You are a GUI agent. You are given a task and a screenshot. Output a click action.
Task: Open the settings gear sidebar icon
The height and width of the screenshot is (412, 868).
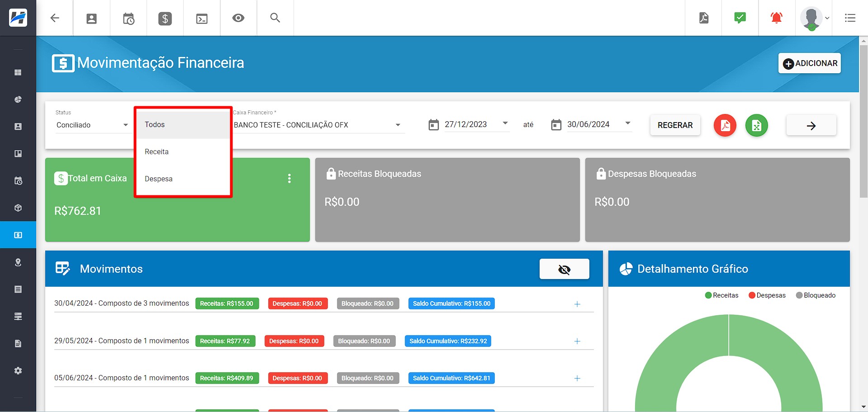(18, 371)
